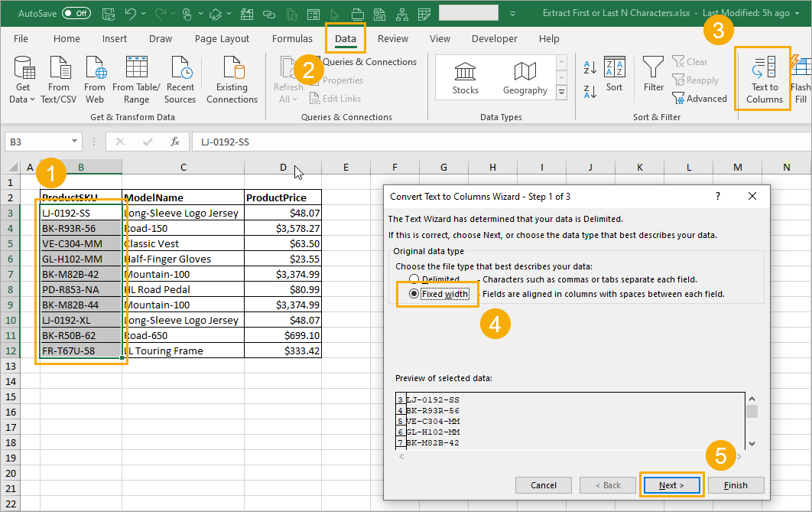Click the Filter funnel icon
Image resolution: width=812 pixels, height=512 pixels.
pyautogui.click(x=653, y=67)
